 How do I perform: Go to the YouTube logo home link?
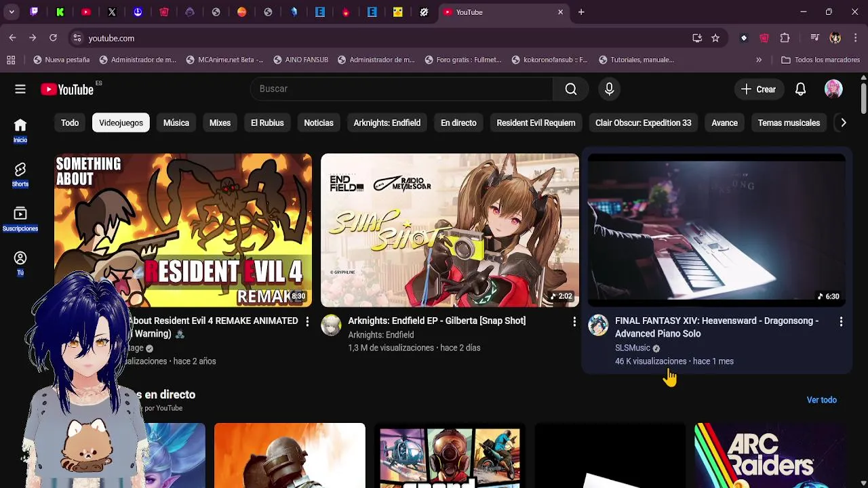(x=67, y=89)
